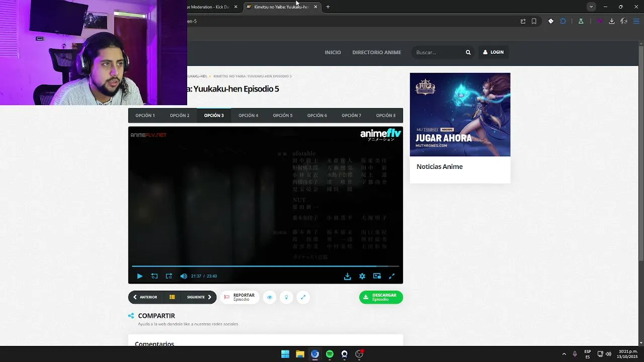Expand the player with arrows button
The image size is (644, 362).
coord(303,297)
